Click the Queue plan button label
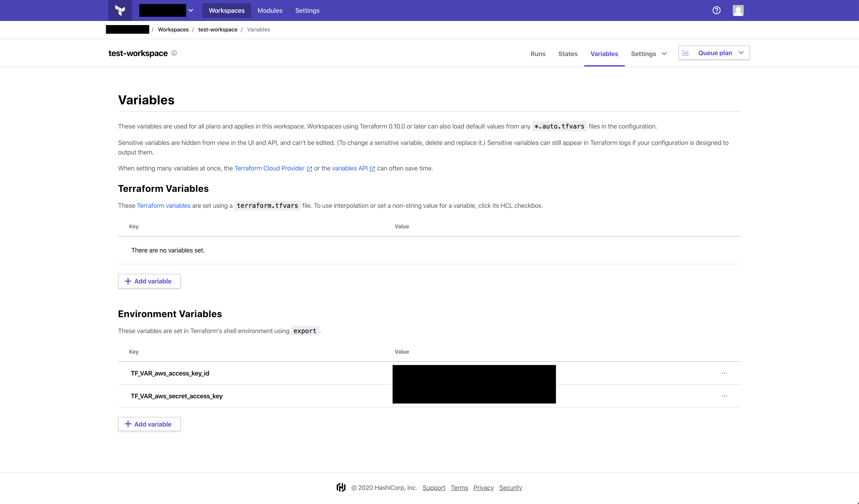Viewport: 859px width, 504px height. [715, 53]
